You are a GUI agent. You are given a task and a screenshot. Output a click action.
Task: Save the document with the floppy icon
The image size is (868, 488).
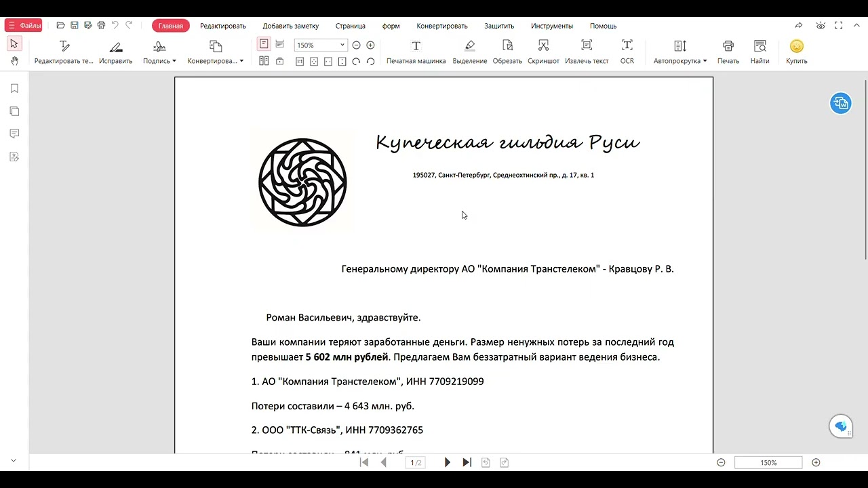point(75,26)
